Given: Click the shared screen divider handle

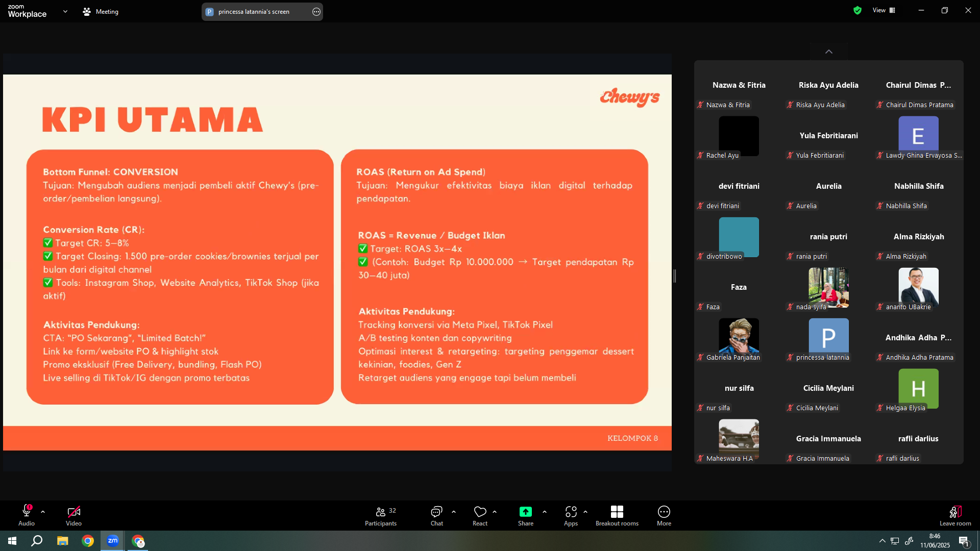Looking at the screenshot, I should tap(675, 276).
